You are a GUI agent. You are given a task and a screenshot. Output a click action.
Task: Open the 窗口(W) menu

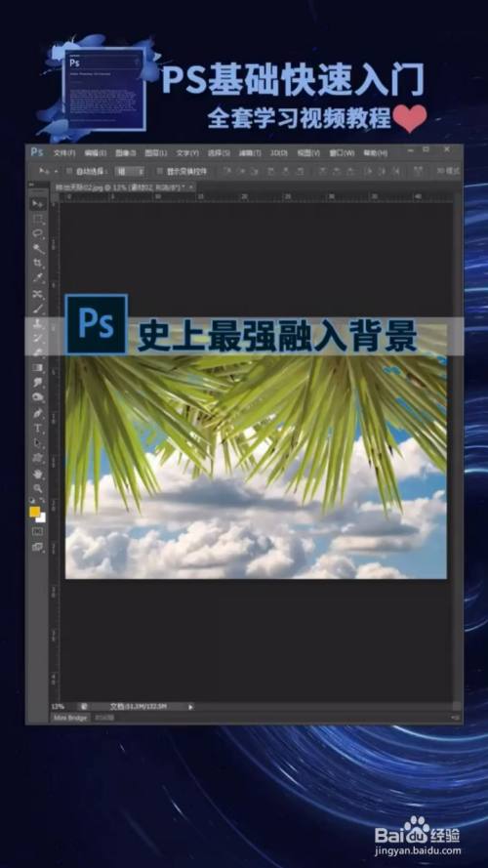[x=342, y=152]
